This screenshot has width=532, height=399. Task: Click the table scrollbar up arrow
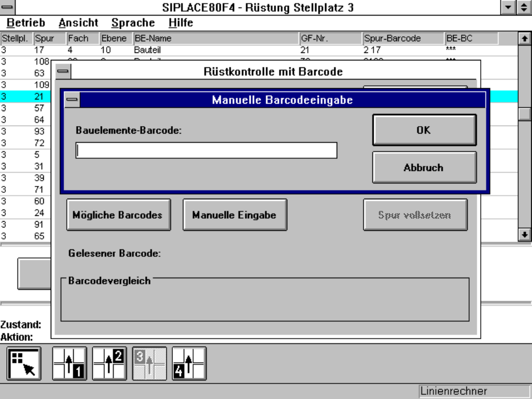pyautogui.click(x=525, y=39)
